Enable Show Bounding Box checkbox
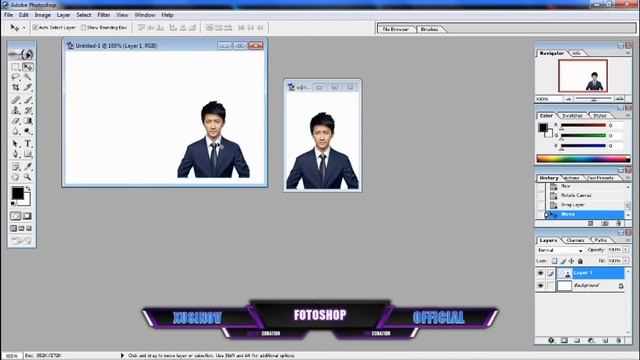The image size is (640, 360). [83, 27]
